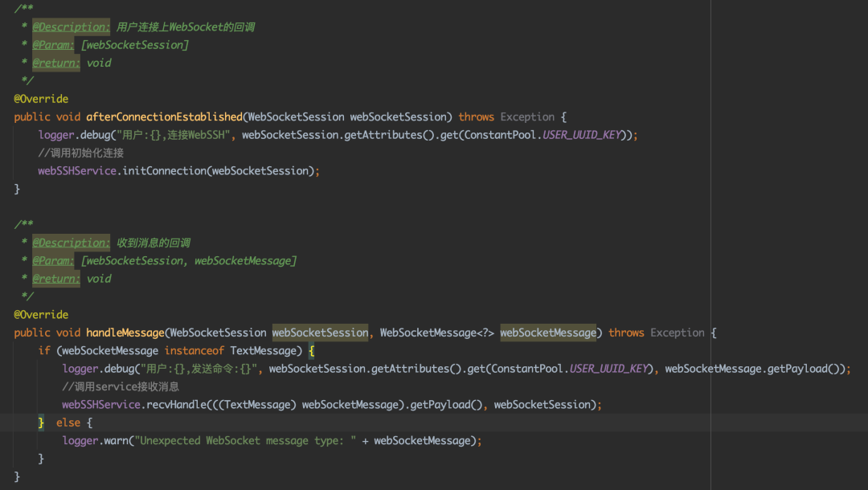Click the highlighted yellow closing brace before else
The image size is (868, 490).
[x=41, y=423]
